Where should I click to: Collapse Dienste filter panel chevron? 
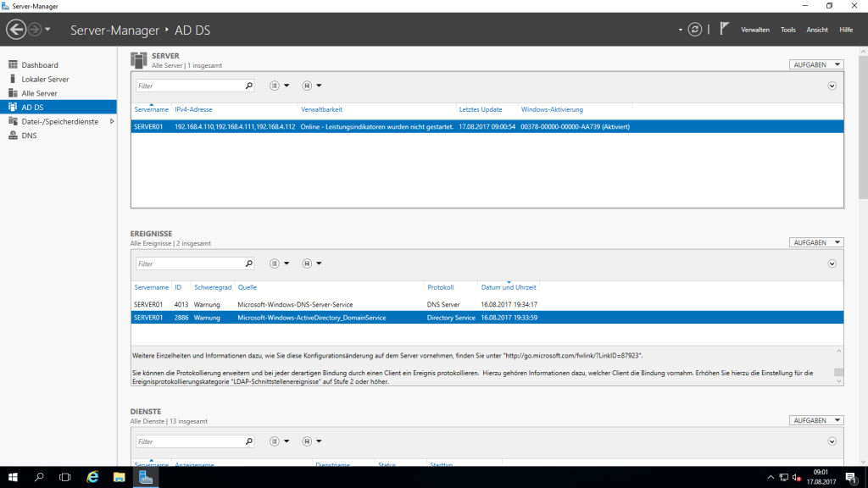coord(832,441)
